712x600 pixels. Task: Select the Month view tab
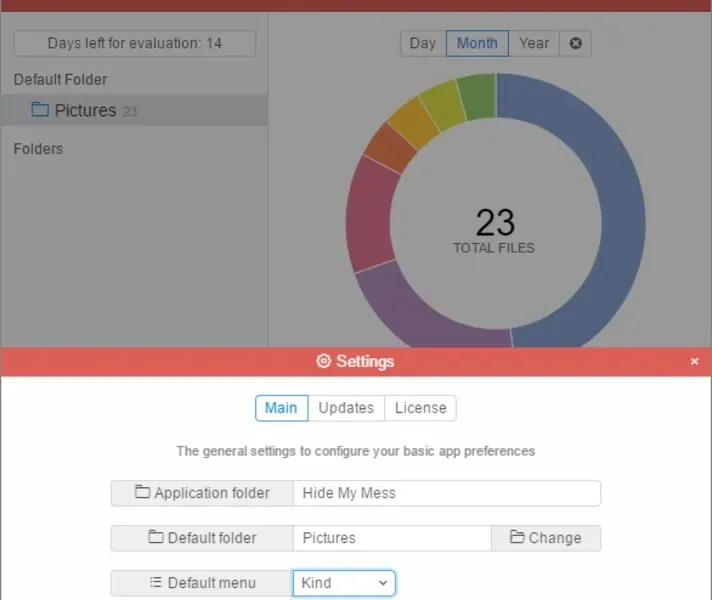(x=477, y=44)
